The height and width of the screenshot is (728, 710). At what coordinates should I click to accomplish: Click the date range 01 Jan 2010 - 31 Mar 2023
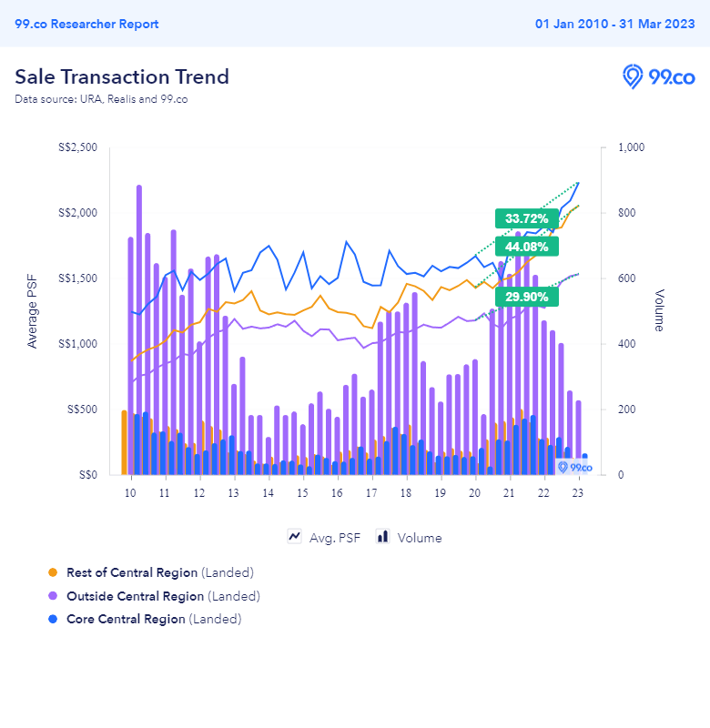pyautogui.click(x=614, y=25)
